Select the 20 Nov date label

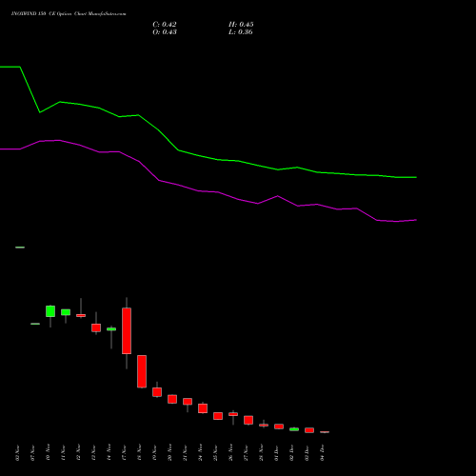169,453
